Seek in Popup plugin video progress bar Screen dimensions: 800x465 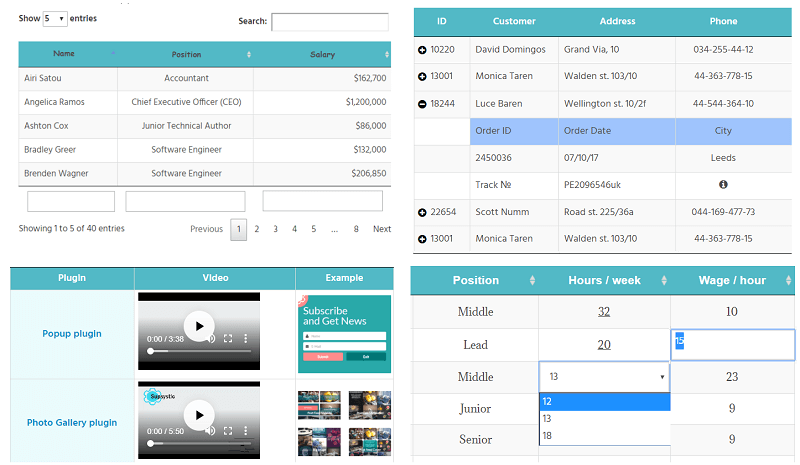click(200, 351)
